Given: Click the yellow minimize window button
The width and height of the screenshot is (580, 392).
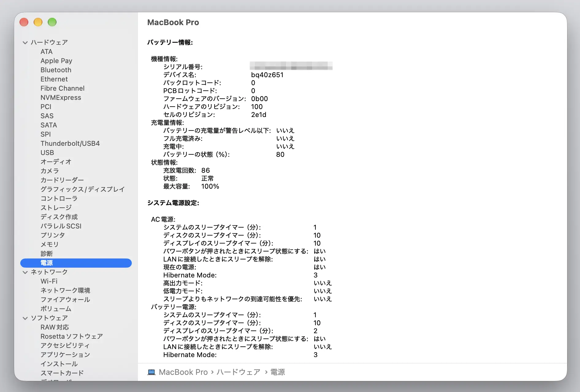Looking at the screenshot, I should pyautogui.click(x=38, y=22).
